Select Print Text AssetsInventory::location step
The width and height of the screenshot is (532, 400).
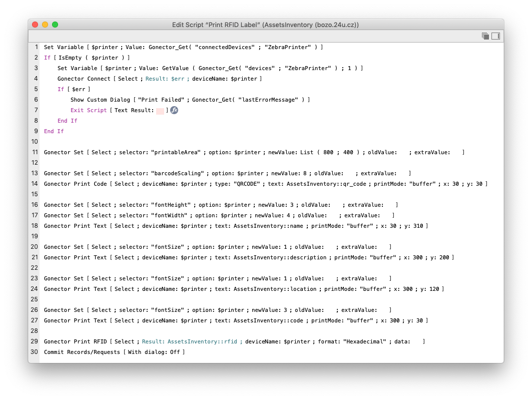(x=244, y=289)
